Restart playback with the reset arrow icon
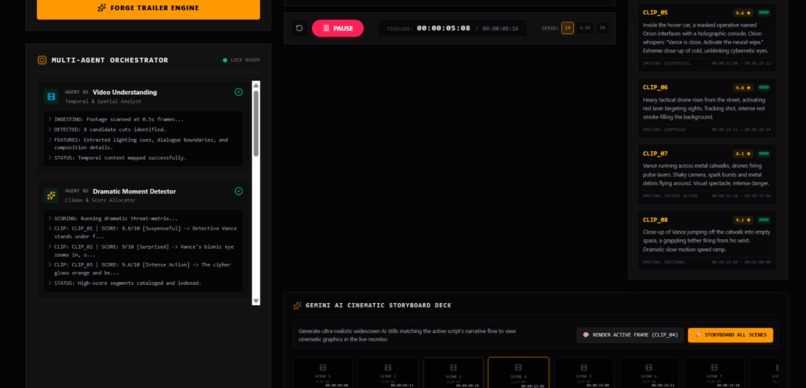Viewport: 806px width, 388px height. pos(300,28)
